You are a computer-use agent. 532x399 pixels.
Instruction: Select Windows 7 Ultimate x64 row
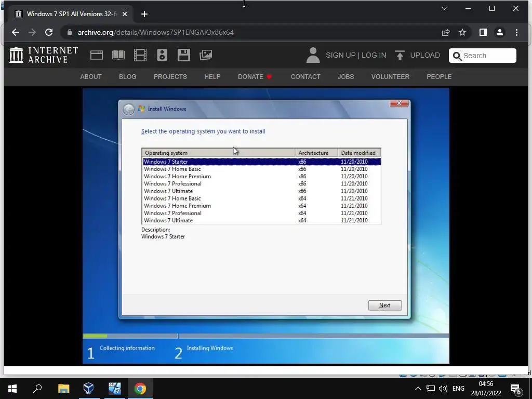coord(262,220)
